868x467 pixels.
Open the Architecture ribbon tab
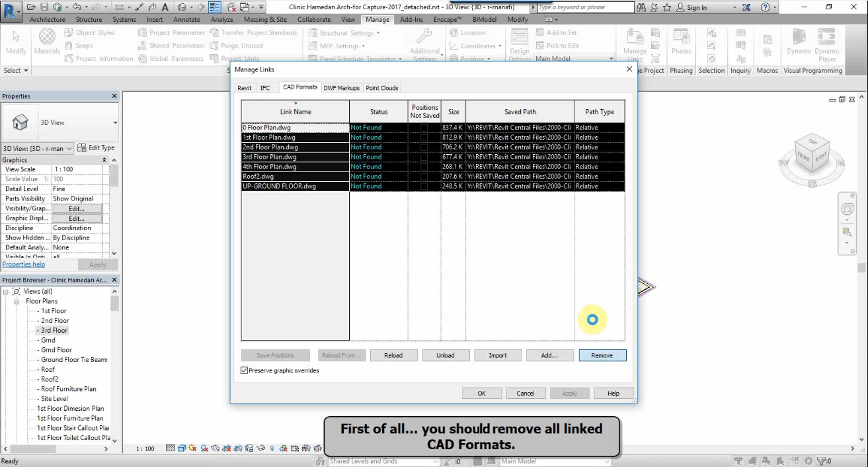pos(48,20)
